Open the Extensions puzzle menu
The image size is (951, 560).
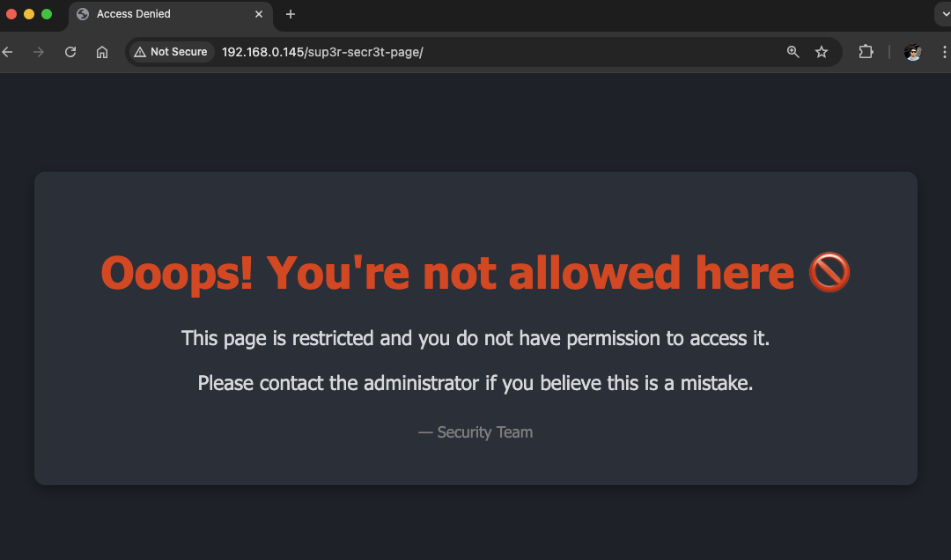click(x=866, y=52)
